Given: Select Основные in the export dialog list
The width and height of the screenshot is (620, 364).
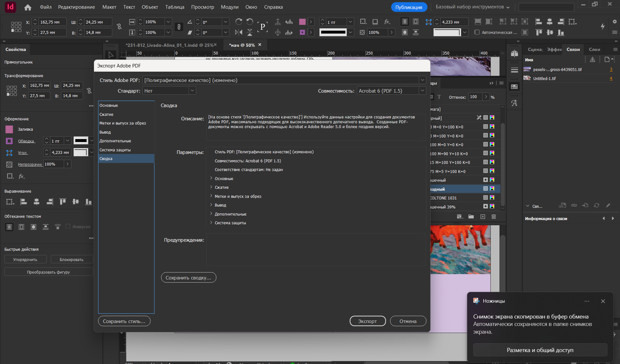Looking at the screenshot, I should point(126,106).
